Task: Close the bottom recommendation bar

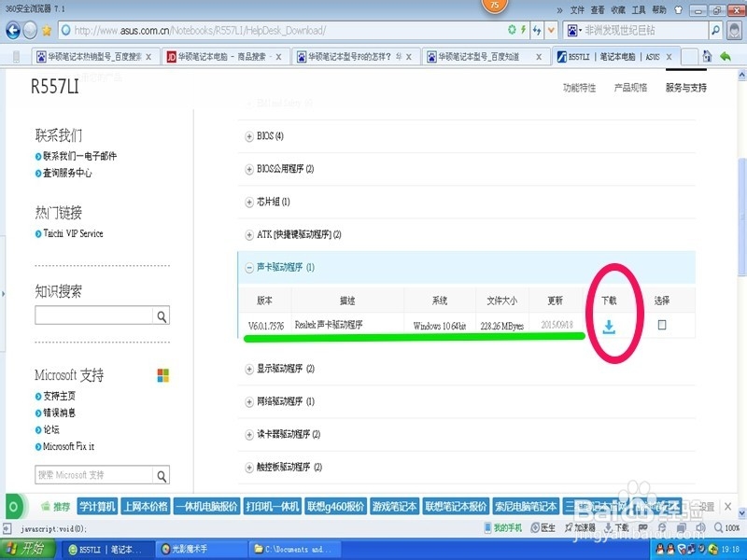Action: [x=727, y=506]
